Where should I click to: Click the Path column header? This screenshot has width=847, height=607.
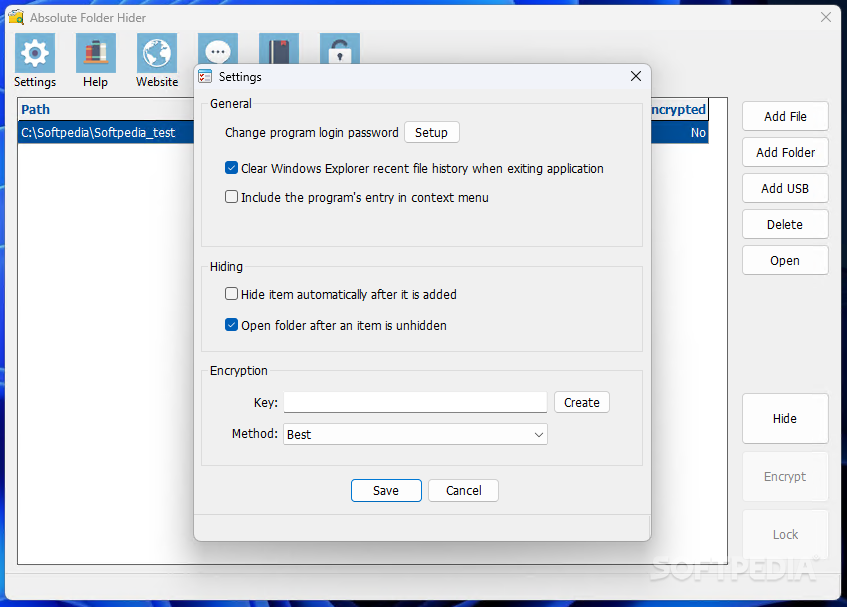pos(106,110)
